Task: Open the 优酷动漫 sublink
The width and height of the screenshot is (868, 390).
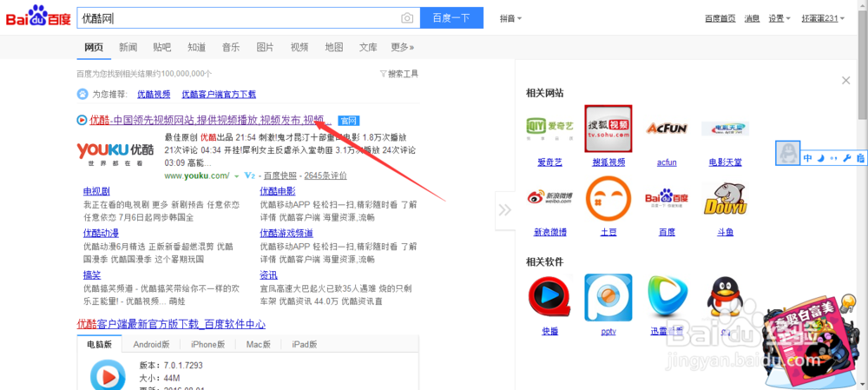Action: (x=101, y=233)
